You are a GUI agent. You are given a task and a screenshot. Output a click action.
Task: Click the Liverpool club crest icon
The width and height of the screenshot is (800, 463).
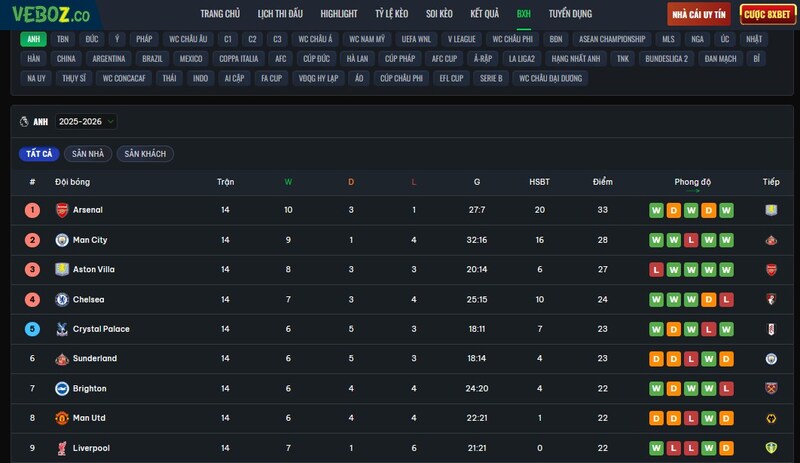click(x=62, y=448)
